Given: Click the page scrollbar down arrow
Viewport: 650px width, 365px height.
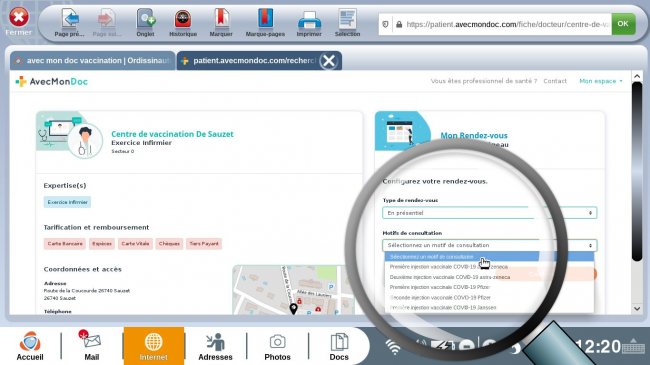Looking at the screenshot, I should [637, 309].
